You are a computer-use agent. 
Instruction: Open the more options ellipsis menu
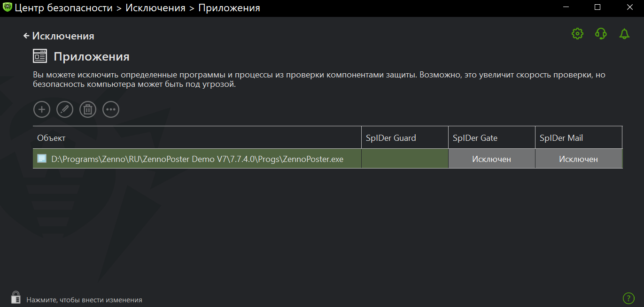[111, 109]
